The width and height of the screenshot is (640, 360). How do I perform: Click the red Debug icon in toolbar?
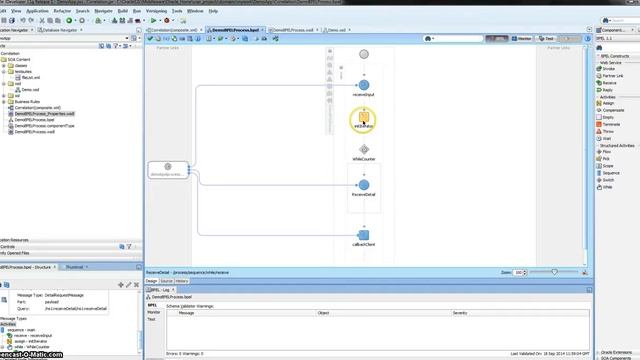[167, 20]
